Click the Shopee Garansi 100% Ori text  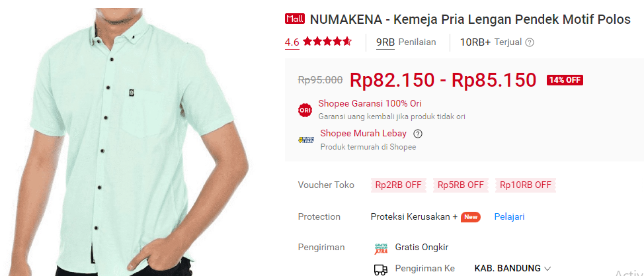click(370, 103)
